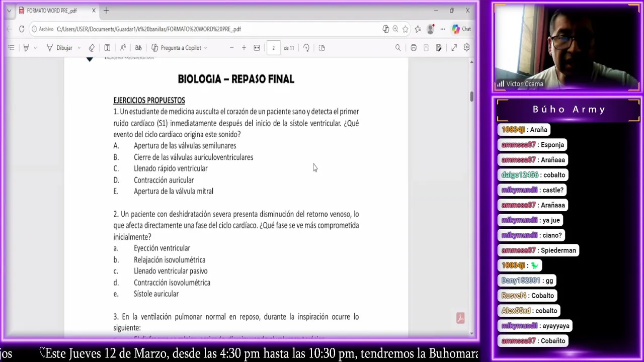This screenshot has width=644, height=362.
Task: Refresh the browser page
Action: point(22,29)
